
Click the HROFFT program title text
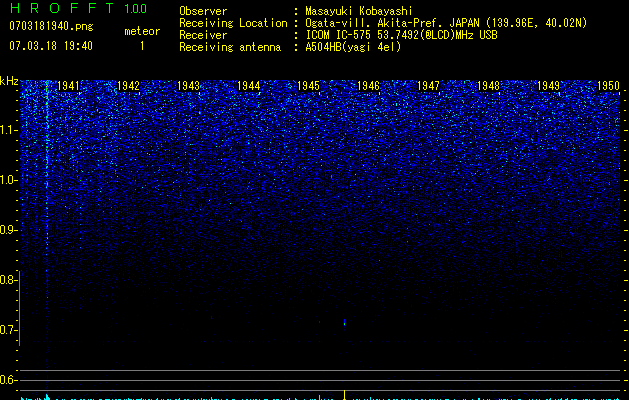pos(62,8)
